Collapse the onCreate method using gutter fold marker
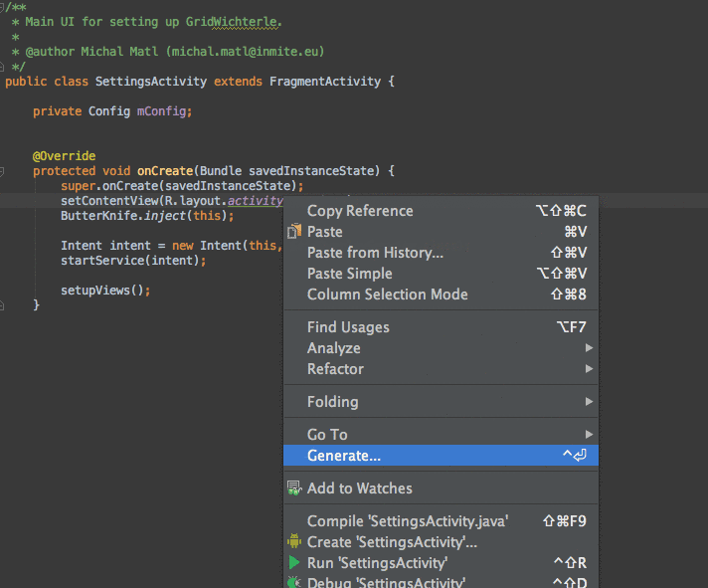Image resolution: width=708 pixels, height=588 pixels. click(x=4, y=171)
